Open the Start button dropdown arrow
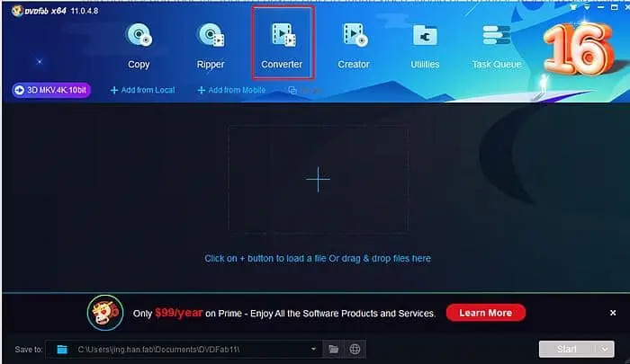Screen dimensions: 630x364 pos(605,349)
